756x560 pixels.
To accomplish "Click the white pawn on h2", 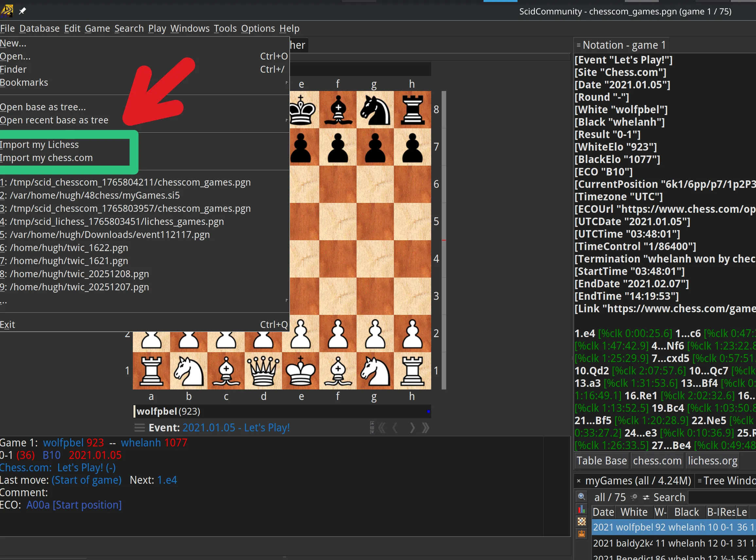I will 413,334.
